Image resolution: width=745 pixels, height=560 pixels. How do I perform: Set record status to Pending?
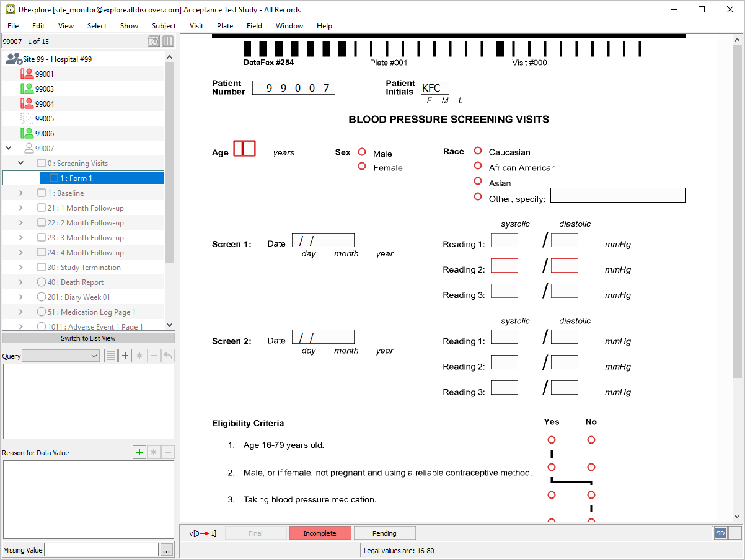tap(384, 533)
